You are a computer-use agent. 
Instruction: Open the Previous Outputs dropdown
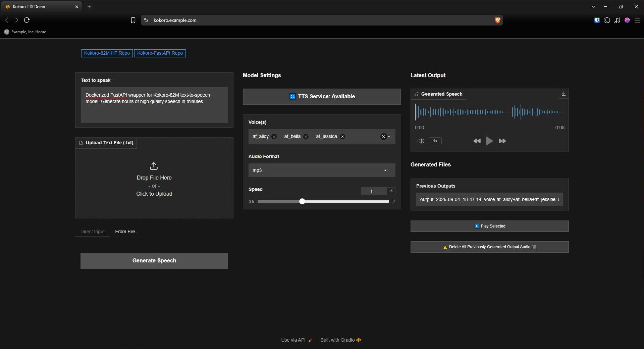pos(489,199)
